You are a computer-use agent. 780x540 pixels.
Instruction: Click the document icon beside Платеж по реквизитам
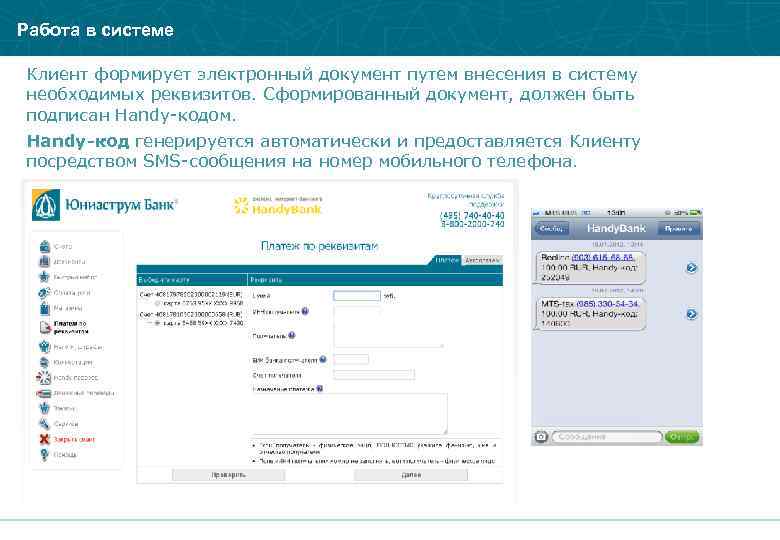[45, 327]
